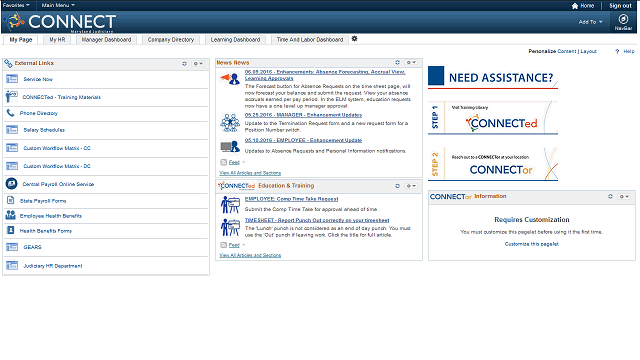
Task: Click the CONNECTed Step 1 training banner
Action: [493, 118]
